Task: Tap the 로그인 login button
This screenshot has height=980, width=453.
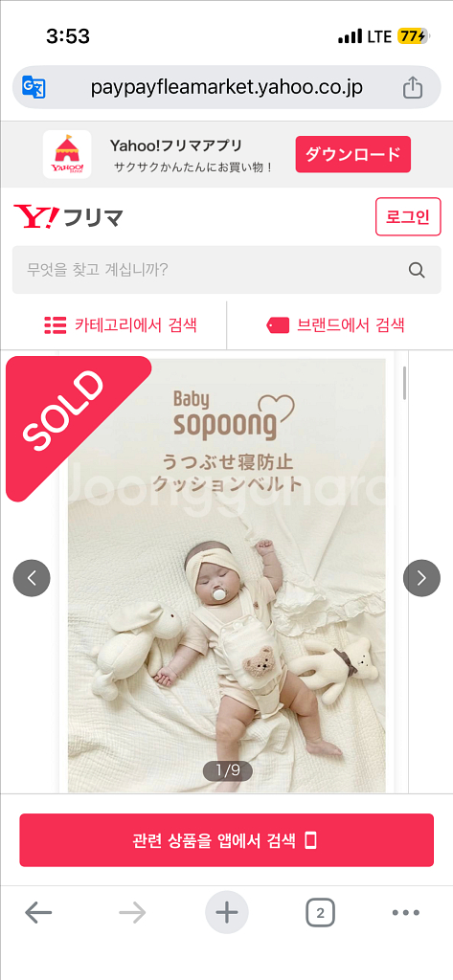Action: tap(408, 217)
